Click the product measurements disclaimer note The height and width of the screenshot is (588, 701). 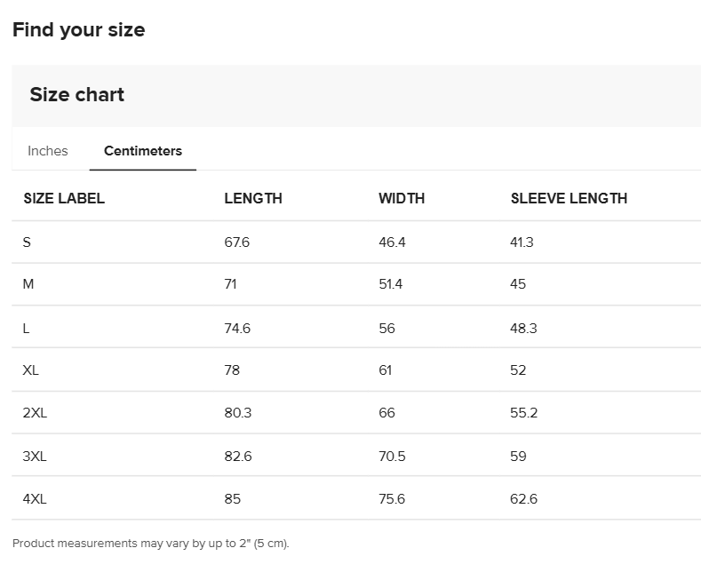(x=151, y=544)
